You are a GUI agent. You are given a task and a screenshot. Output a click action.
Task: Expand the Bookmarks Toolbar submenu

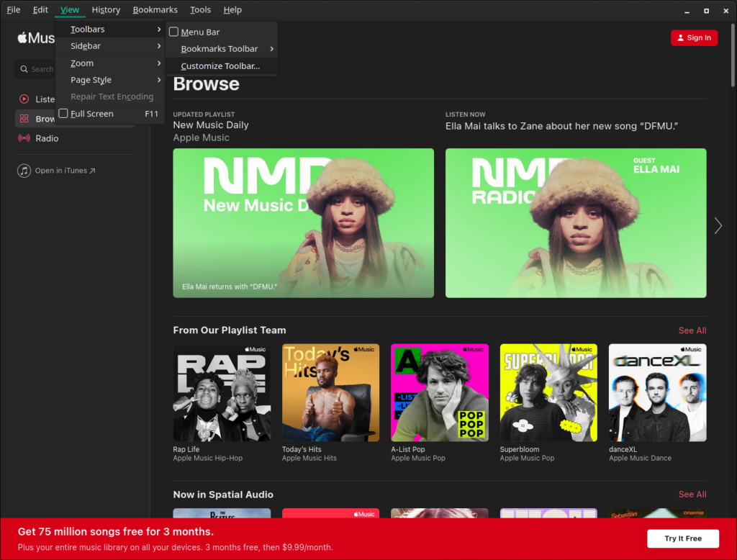click(x=222, y=48)
